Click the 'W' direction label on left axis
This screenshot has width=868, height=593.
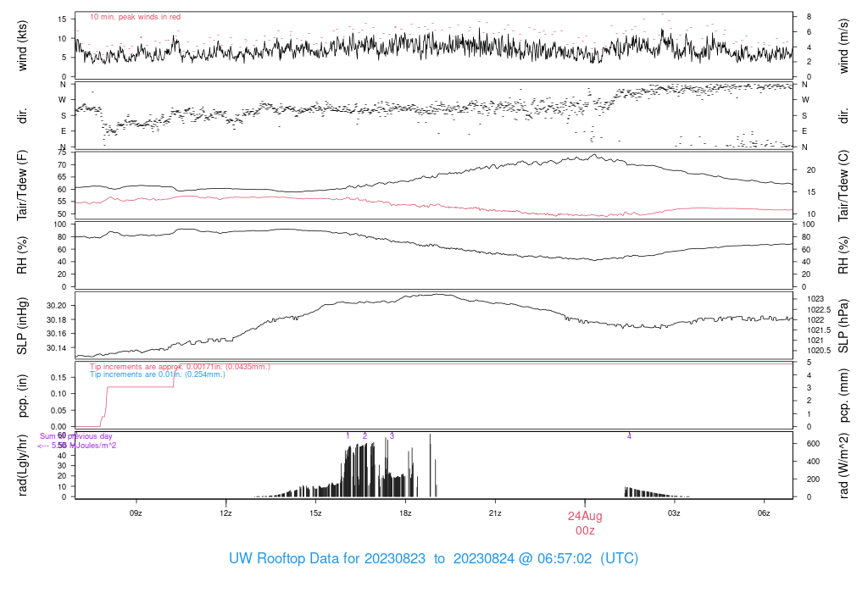tap(63, 100)
